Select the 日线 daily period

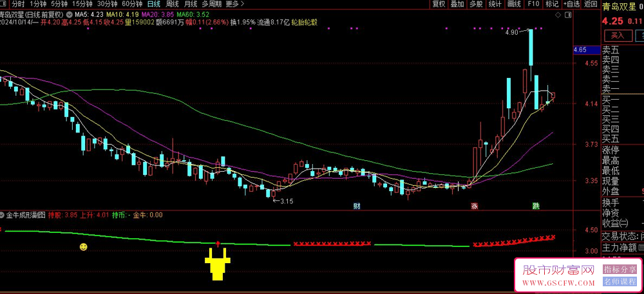[154, 4]
